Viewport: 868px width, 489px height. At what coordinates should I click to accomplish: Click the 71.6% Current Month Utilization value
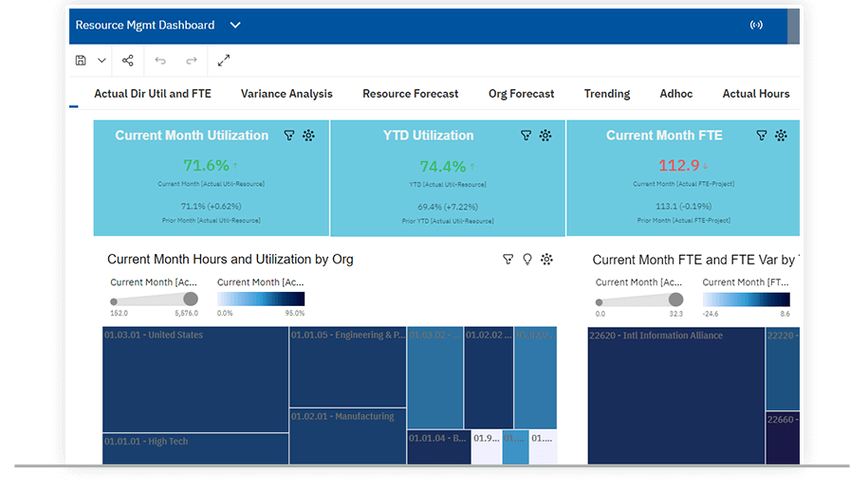(206, 165)
